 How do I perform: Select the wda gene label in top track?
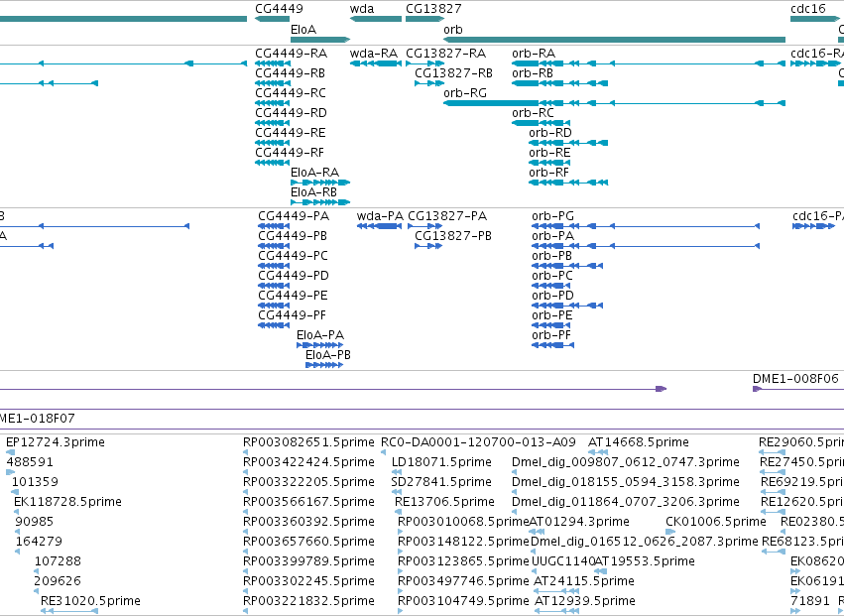pyautogui.click(x=362, y=9)
